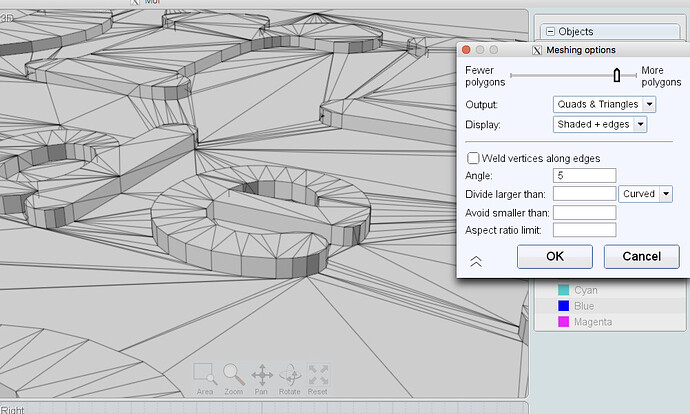This screenshot has height=414, width=690.
Task: Click the Angle input field
Action: [x=584, y=176]
